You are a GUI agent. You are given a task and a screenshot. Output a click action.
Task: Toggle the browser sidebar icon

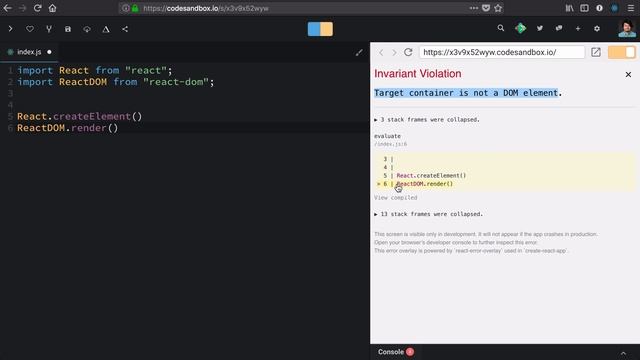584,8
